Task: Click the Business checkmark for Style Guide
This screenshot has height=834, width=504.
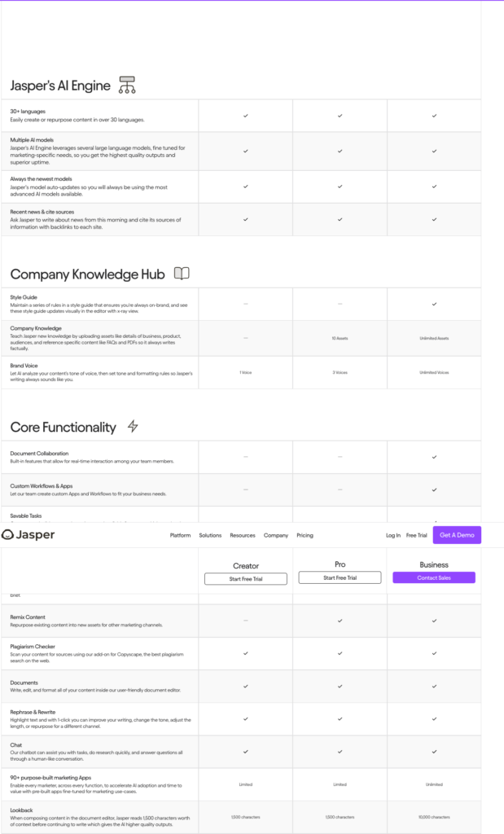Action: pyautogui.click(x=434, y=305)
